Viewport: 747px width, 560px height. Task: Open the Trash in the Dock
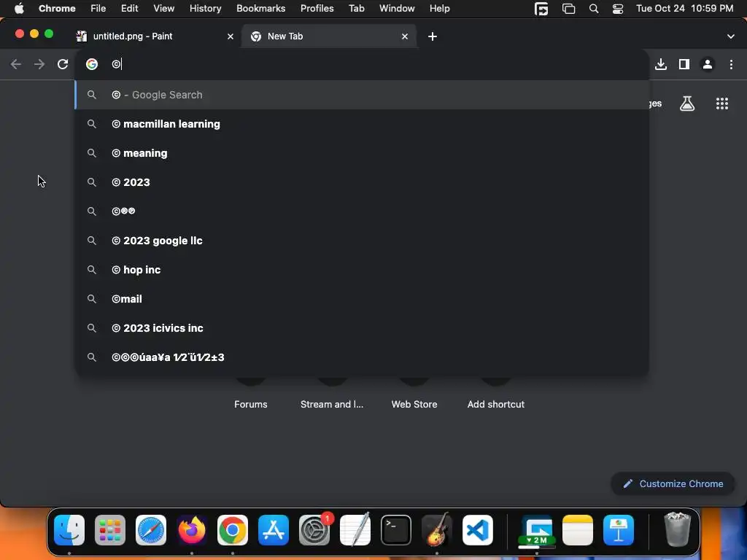tap(677, 529)
